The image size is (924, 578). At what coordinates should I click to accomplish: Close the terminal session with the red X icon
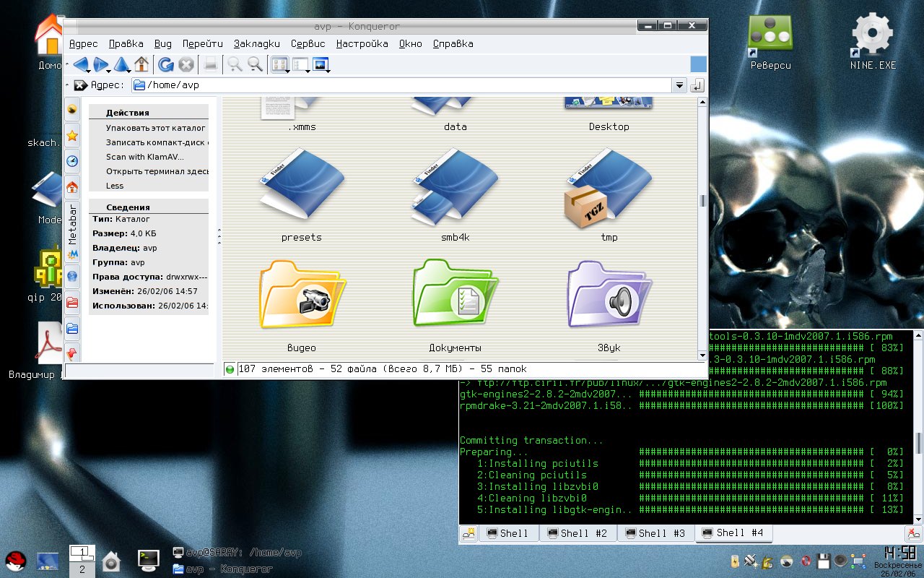pyautogui.click(x=913, y=534)
